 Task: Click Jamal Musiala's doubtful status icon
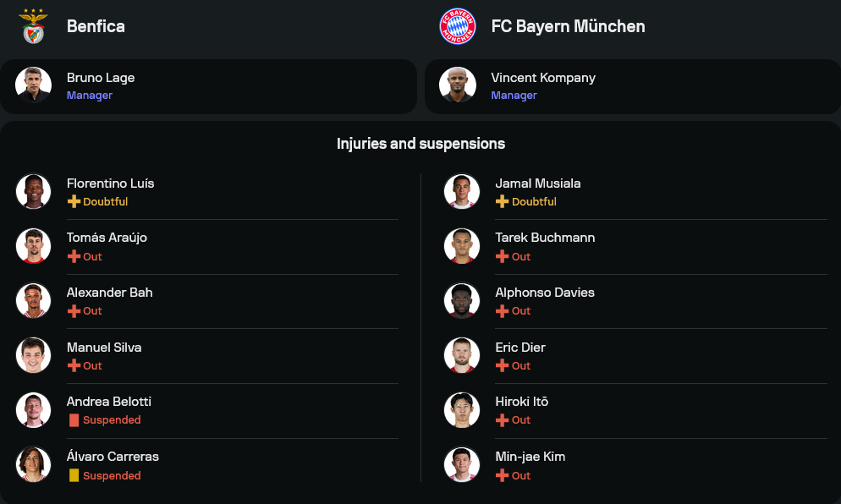click(x=502, y=202)
